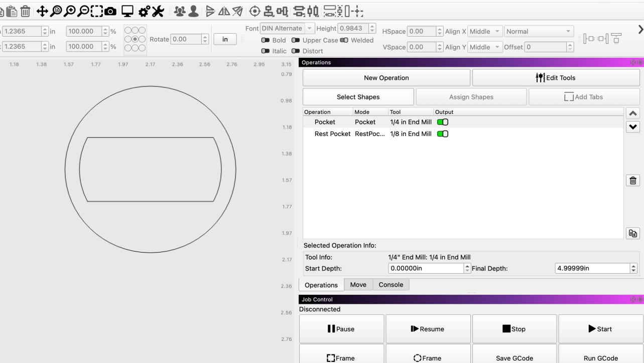Duplicate operation using copy icon in Operations
644x363 pixels.
click(x=633, y=233)
